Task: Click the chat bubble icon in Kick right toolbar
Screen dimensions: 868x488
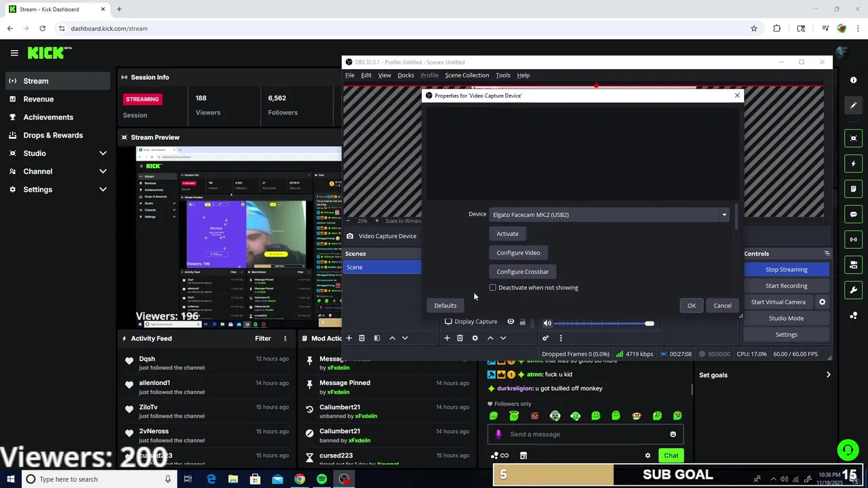Action: pyautogui.click(x=853, y=214)
